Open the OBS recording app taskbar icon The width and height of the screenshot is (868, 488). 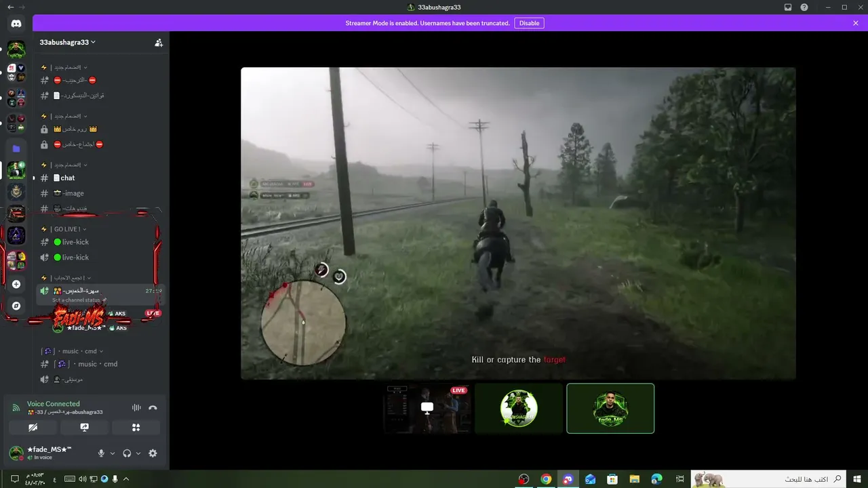[524, 479]
